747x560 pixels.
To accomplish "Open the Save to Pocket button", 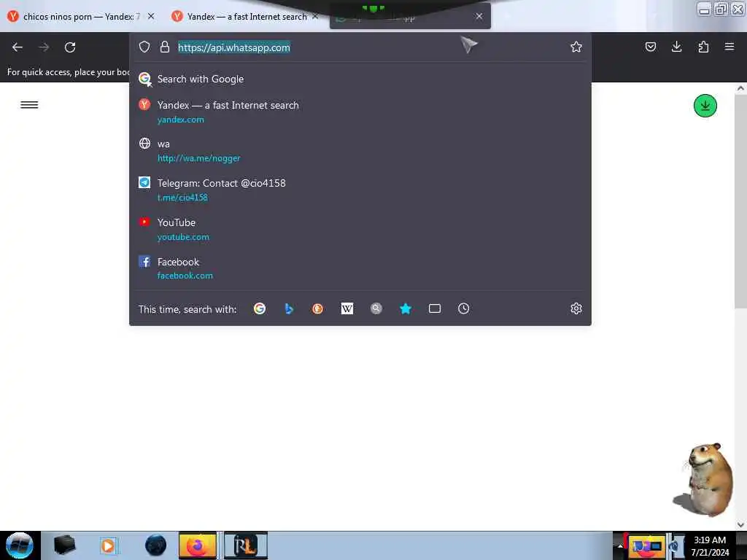I will [650, 47].
